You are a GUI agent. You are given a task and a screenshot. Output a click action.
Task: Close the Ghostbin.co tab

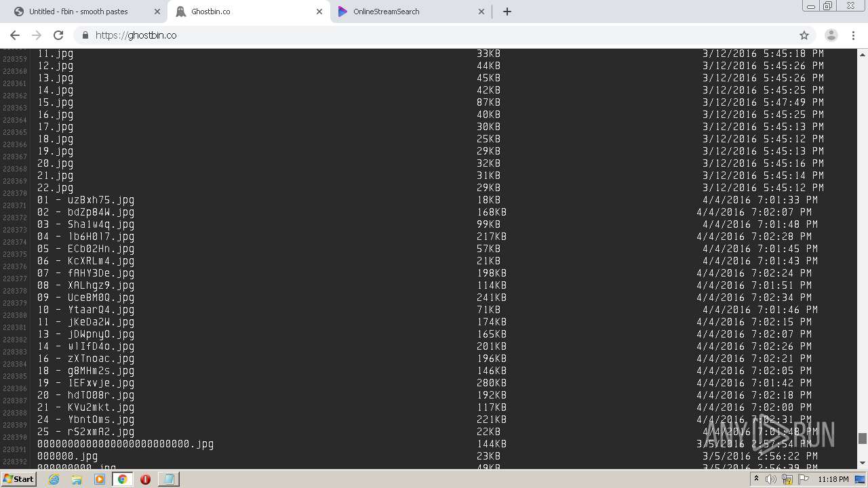[x=319, y=12]
